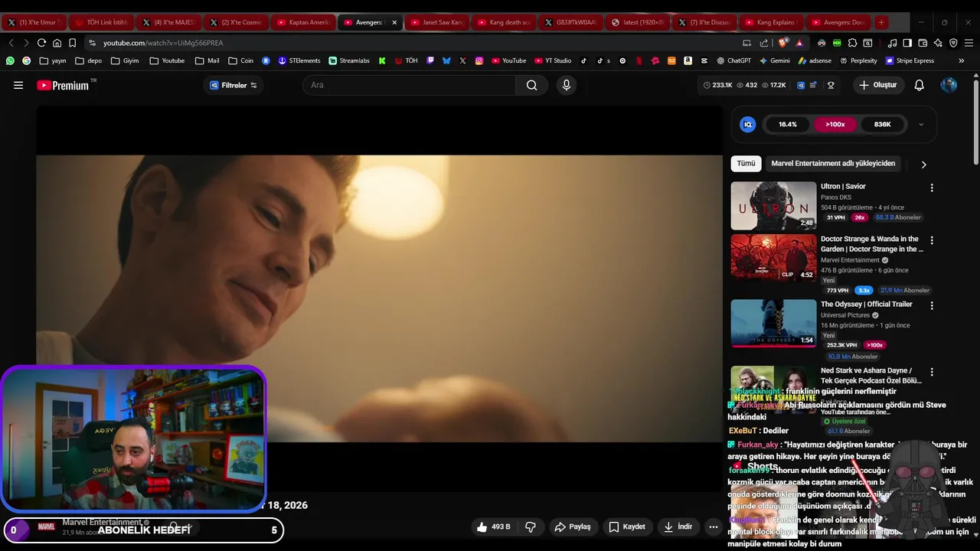This screenshot has height=551, width=980.
Task: Switch to 'Janet Saw Kang' browser tab
Action: click(436, 22)
